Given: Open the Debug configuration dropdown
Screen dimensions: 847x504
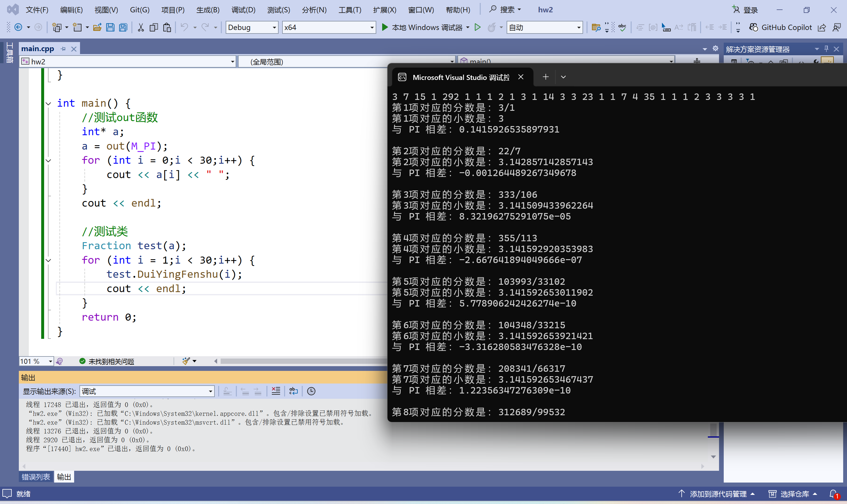Looking at the screenshot, I should tap(274, 28).
